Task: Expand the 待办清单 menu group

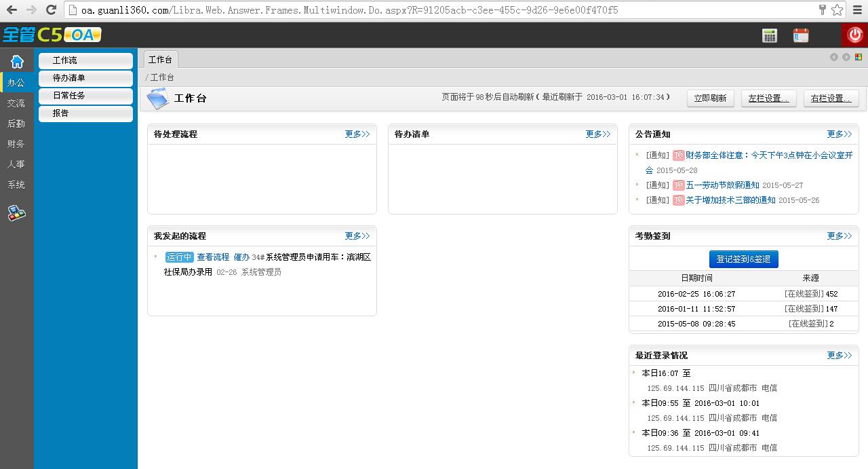Action: (85, 79)
